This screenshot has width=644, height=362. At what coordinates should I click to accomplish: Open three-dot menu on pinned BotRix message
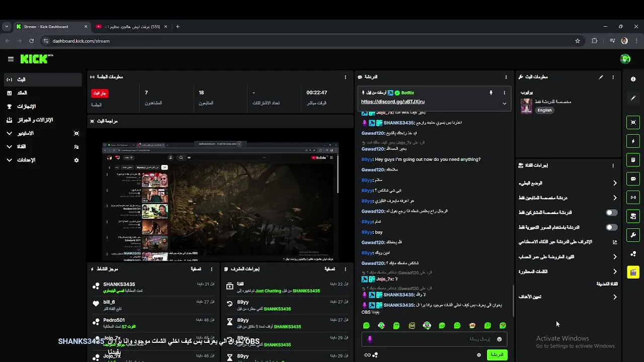(x=504, y=93)
